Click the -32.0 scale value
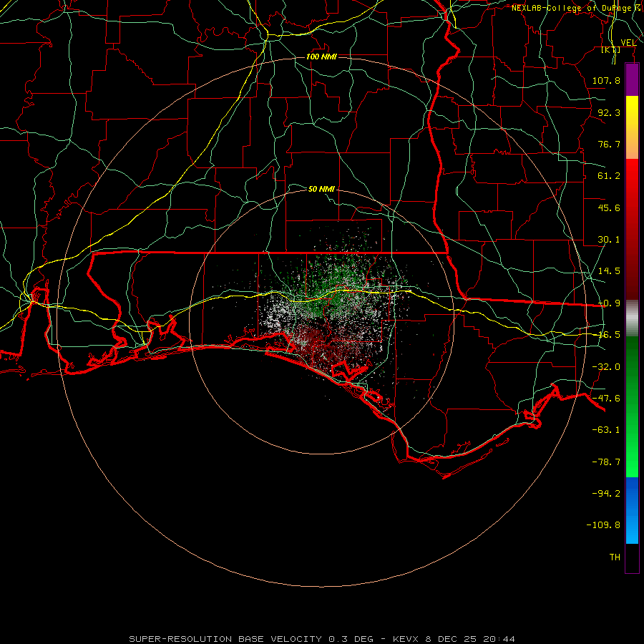644x644 pixels. click(606, 367)
